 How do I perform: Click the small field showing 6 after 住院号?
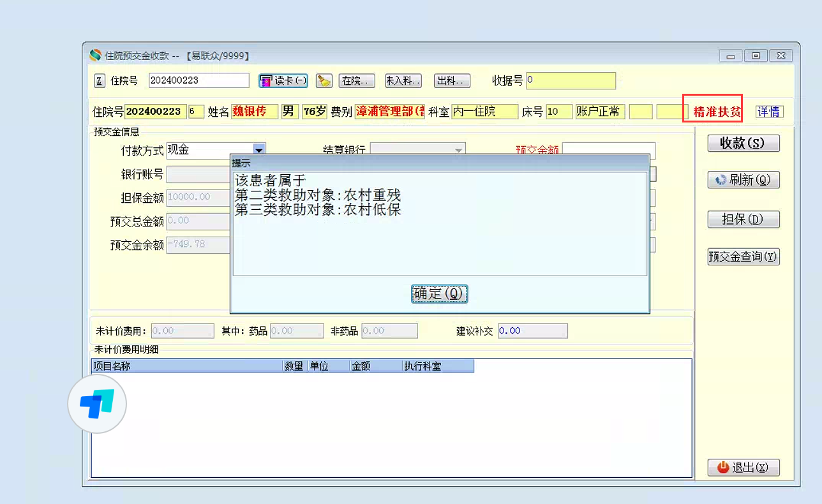pyautogui.click(x=196, y=112)
